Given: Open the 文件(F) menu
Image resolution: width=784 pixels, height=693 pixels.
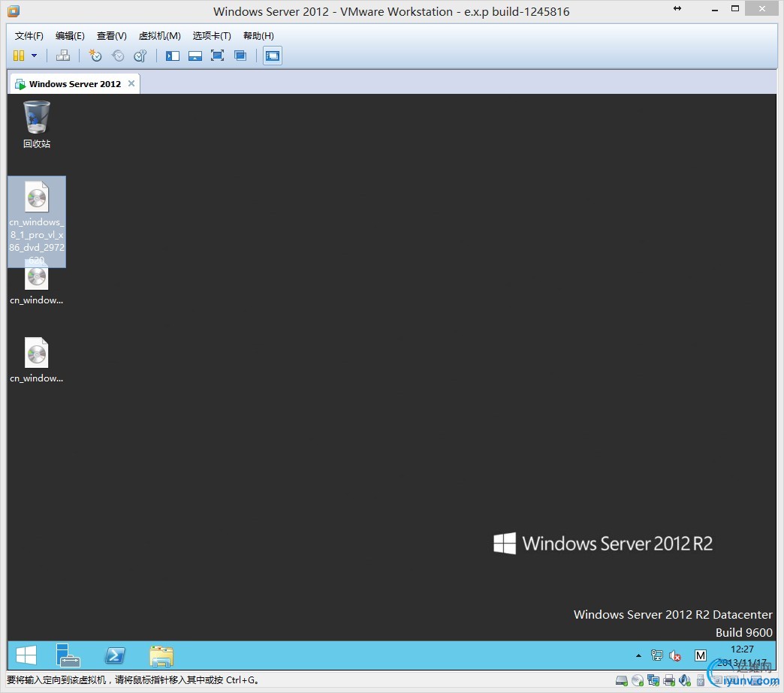Looking at the screenshot, I should 29,35.
